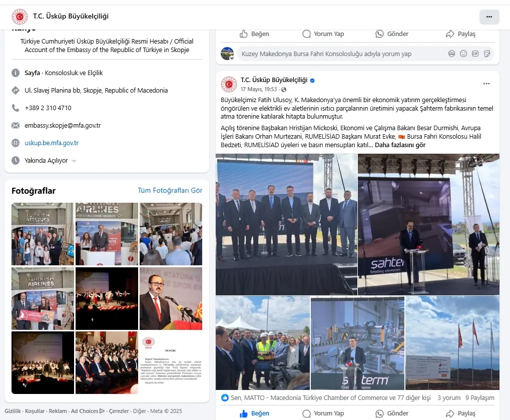Add a GIF to the comment
This screenshot has width=510, height=420.
pos(475,54)
